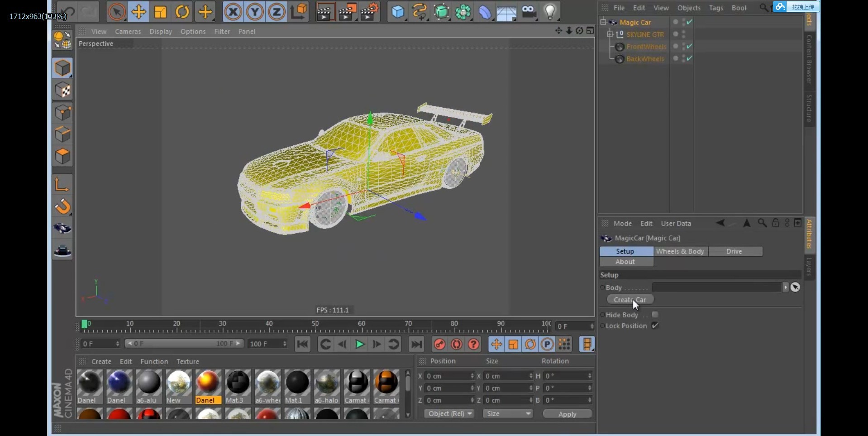Viewport: 868px width, 436px height.
Task: Toggle FrontWheels visibility dot
Action: point(675,46)
